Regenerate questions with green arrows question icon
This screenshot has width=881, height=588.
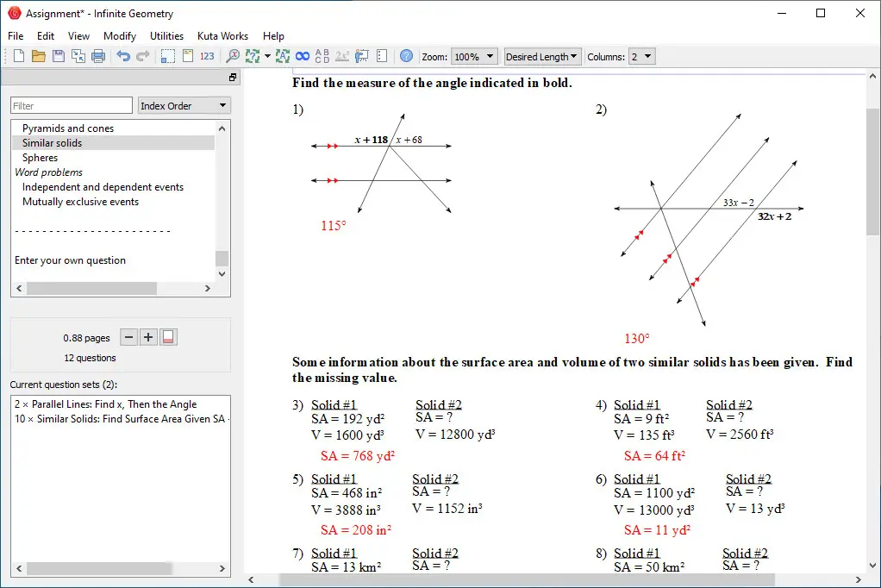tap(253, 56)
